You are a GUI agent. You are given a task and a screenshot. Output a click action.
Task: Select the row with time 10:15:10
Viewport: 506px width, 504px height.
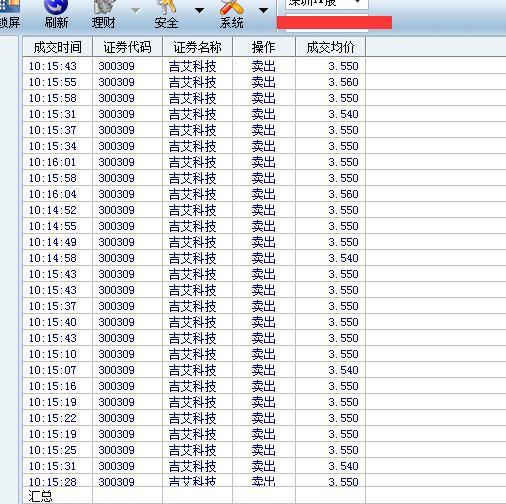click(x=264, y=354)
